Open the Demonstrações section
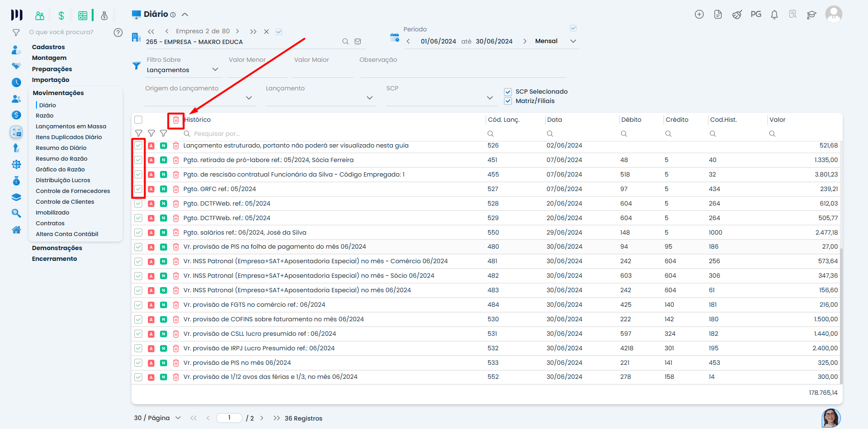This screenshot has width=868, height=429. (x=57, y=248)
